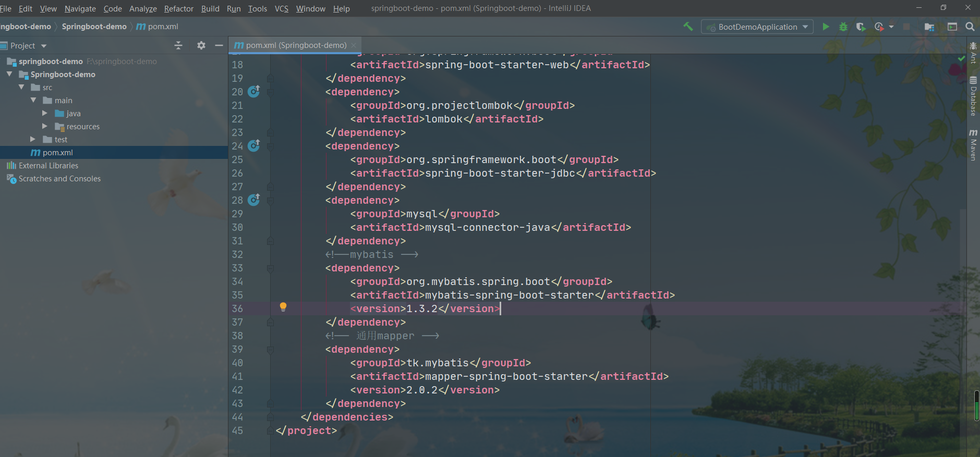Select the pom.xml (Springboot-demo) editor tab
The image size is (980, 457).
pyautogui.click(x=295, y=45)
